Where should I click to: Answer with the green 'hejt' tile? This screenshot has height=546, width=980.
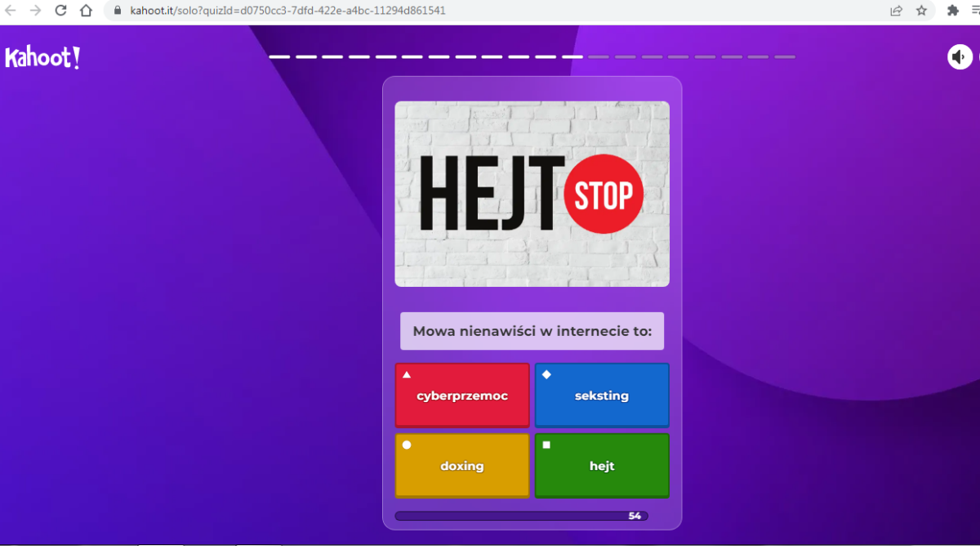pos(602,466)
